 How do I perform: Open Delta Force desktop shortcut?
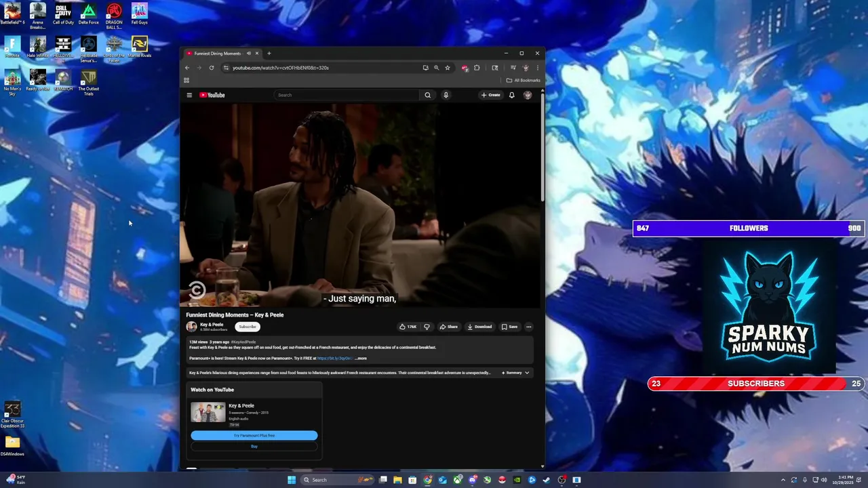[x=89, y=14]
